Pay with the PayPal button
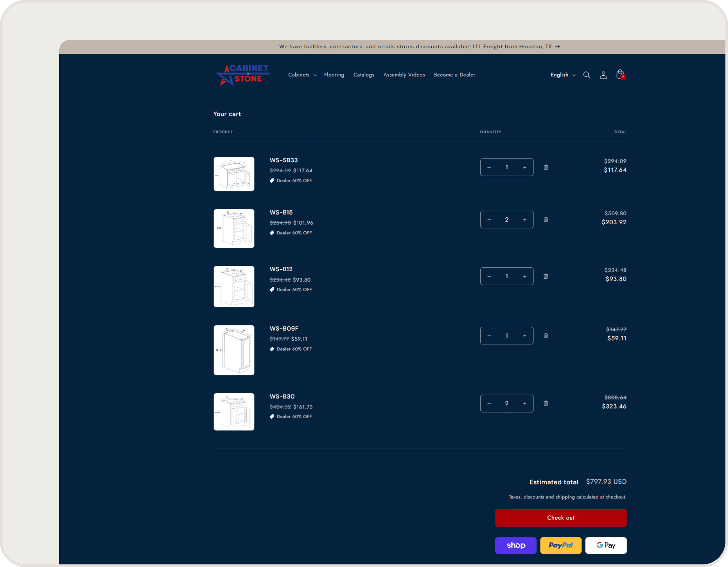728x567 pixels. 560,545
